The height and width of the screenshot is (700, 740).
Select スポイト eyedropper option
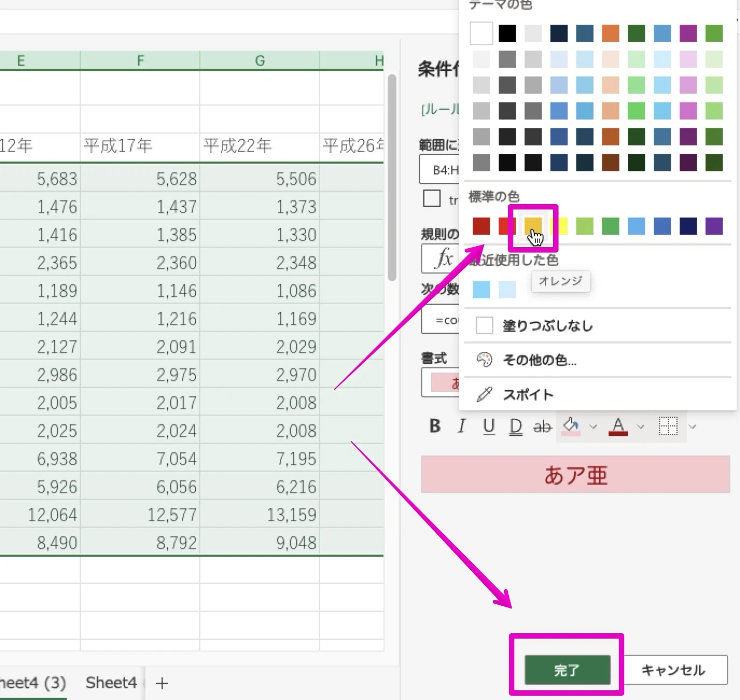598,394
